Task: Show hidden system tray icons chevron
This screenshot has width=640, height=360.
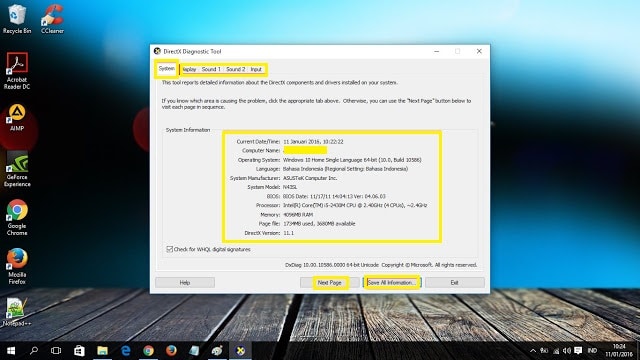Action: click(533, 351)
